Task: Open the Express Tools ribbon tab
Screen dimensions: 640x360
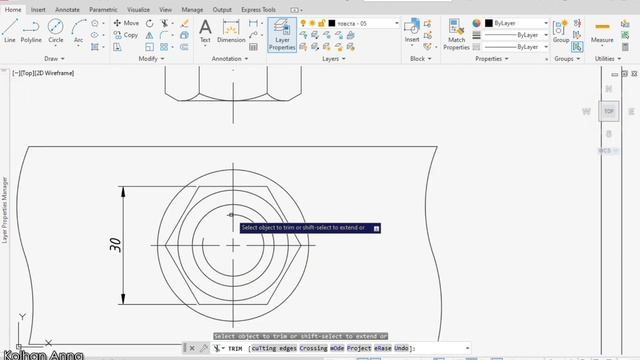Action: [x=258, y=9]
